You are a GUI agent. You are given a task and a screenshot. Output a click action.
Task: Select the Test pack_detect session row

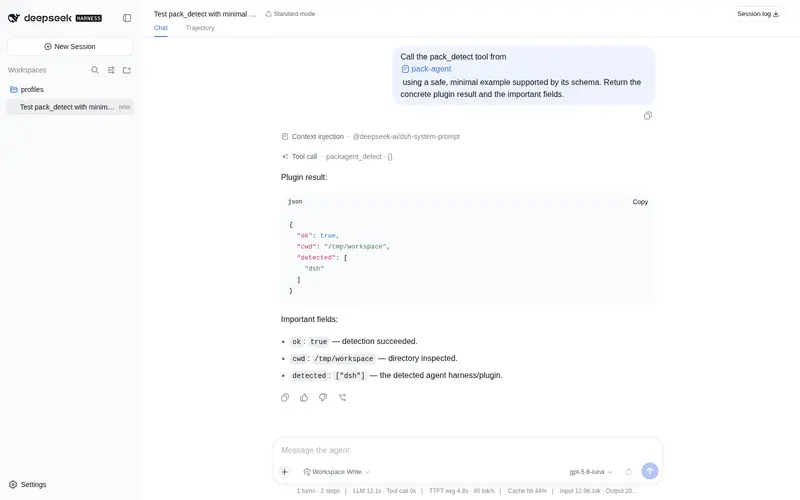pyautogui.click(x=70, y=107)
